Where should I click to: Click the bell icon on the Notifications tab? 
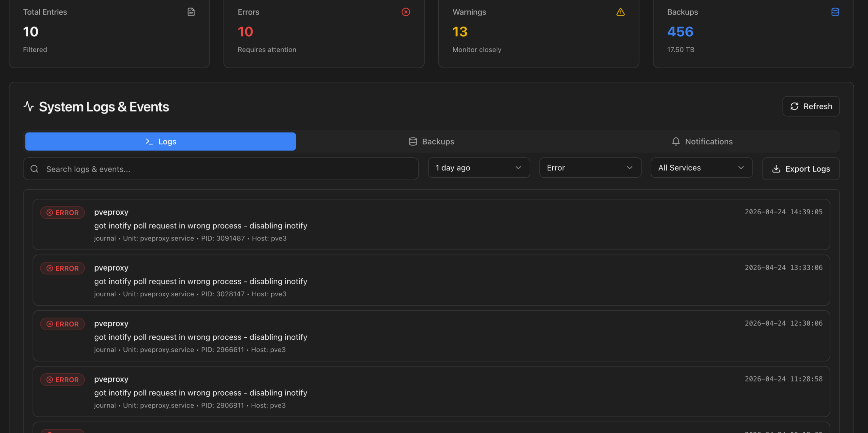(x=675, y=141)
